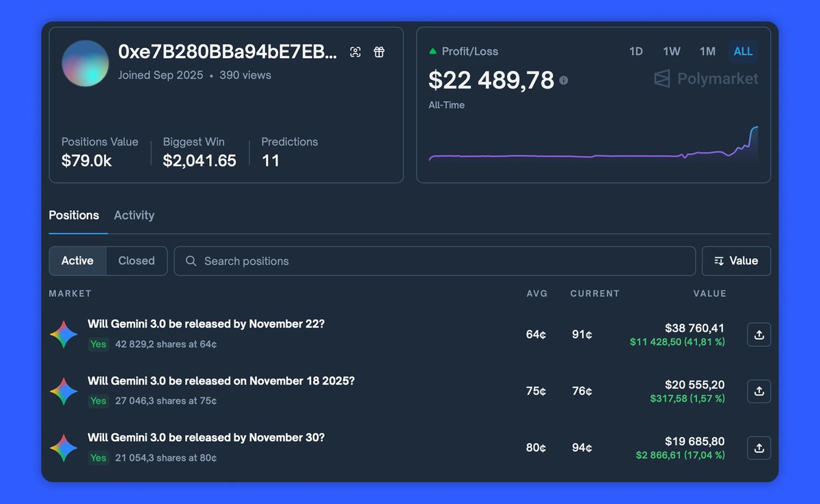Screen dimensions: 820x504
Task: Click the $38 760,41 position value
Action: tap(694, 328)
